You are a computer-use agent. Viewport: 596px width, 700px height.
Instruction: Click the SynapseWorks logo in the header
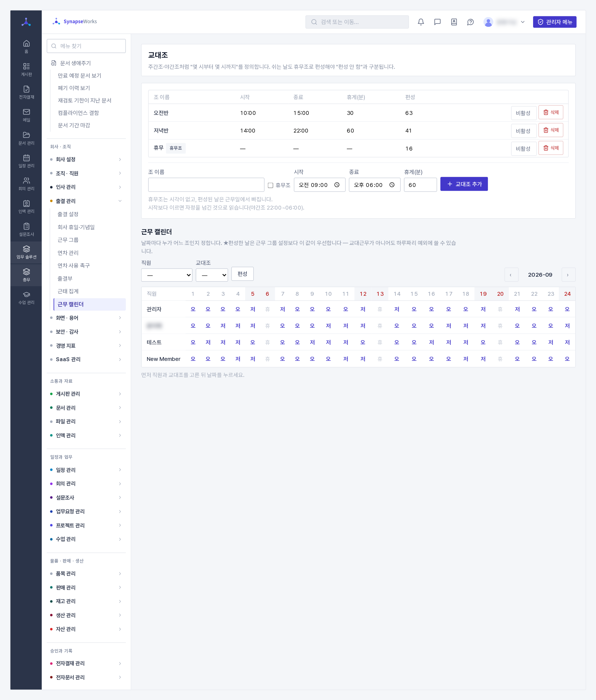tap(74, 22)
